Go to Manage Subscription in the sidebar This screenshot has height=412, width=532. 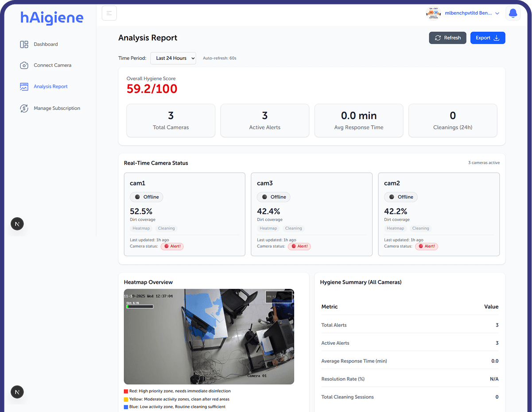[x=57, y=108]
